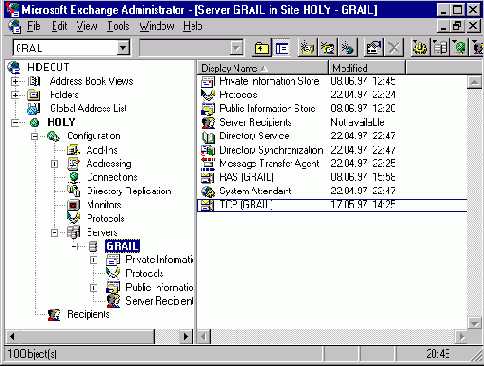Open the server name dropdown arrow

123,48
